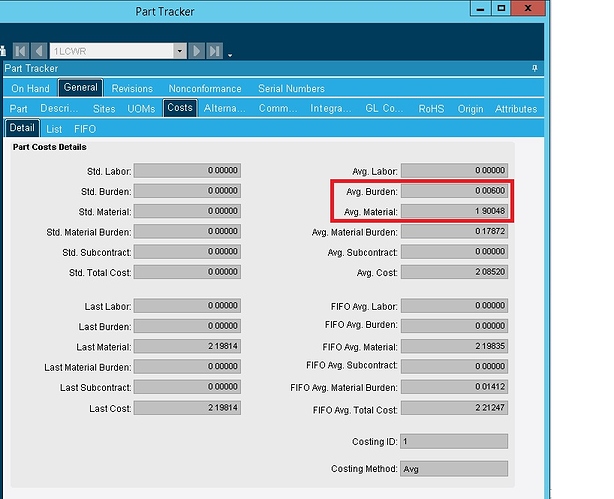Open the Serial Numbers tab
The width and height of the screenshot is (614, 499).
click(x=291, y=89)
